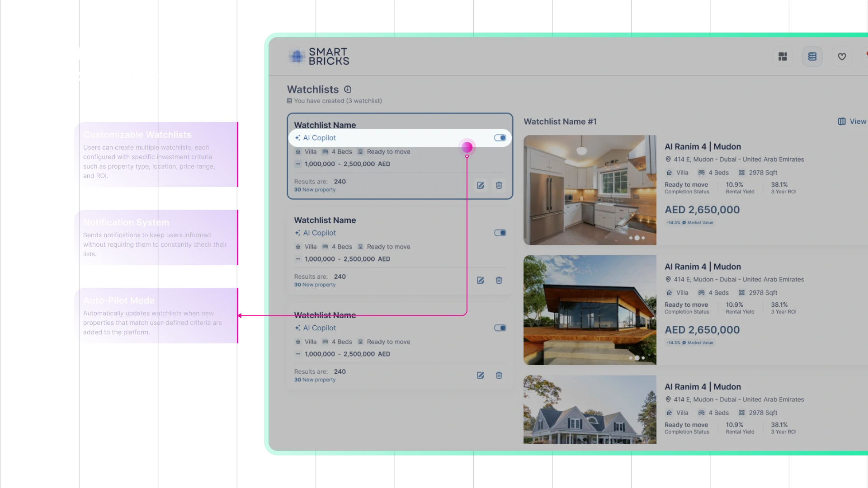The height and width of the screenshot is (488, 868).
Task: Open the Smart Bricks logo home link
Action: click(319, 56)
